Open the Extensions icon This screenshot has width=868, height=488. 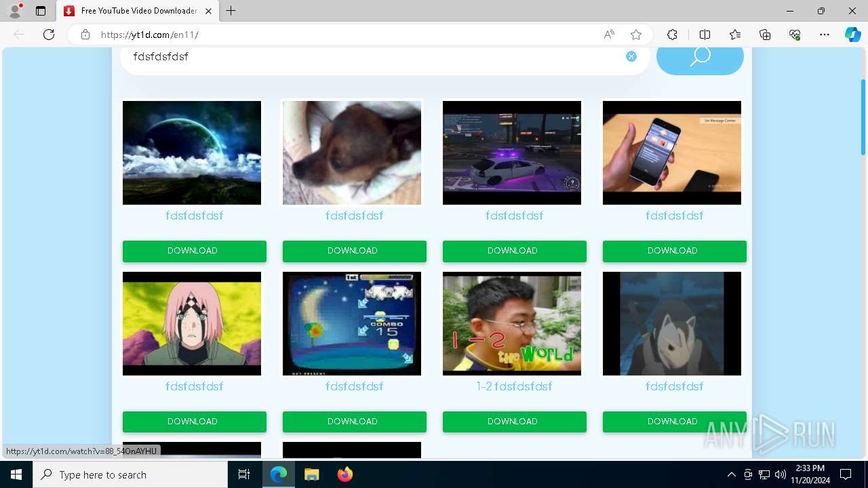tap(672, 35)
